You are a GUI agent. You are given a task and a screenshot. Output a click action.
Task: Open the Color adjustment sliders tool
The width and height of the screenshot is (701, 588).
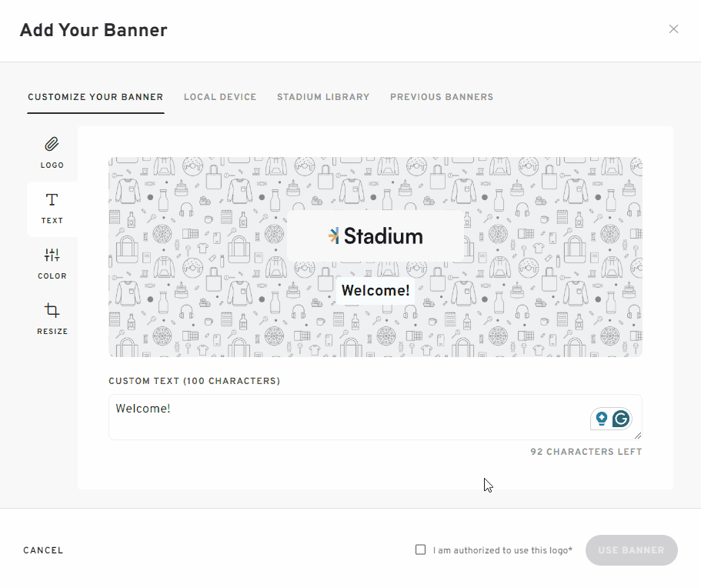pyautogui.click(x=52, y=264)
